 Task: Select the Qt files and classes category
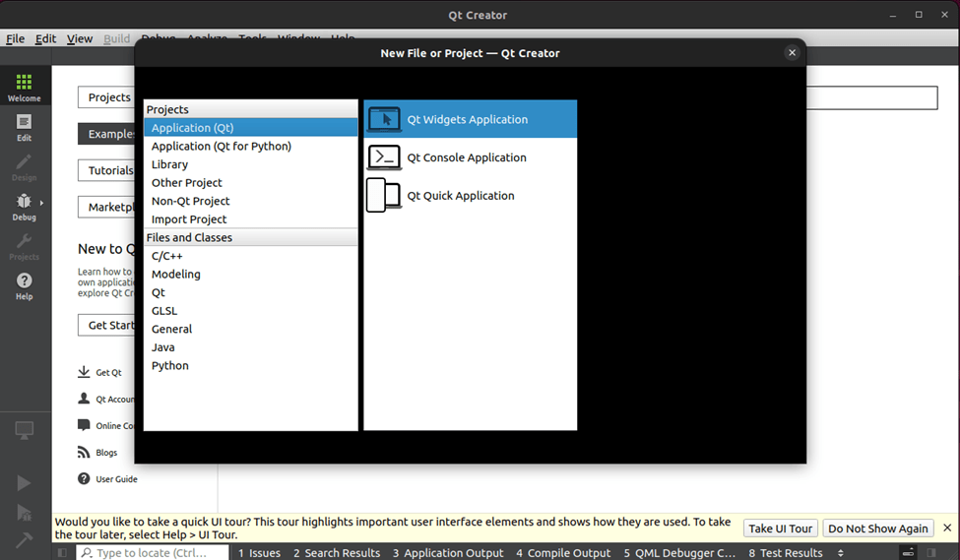tap(251, 292)
